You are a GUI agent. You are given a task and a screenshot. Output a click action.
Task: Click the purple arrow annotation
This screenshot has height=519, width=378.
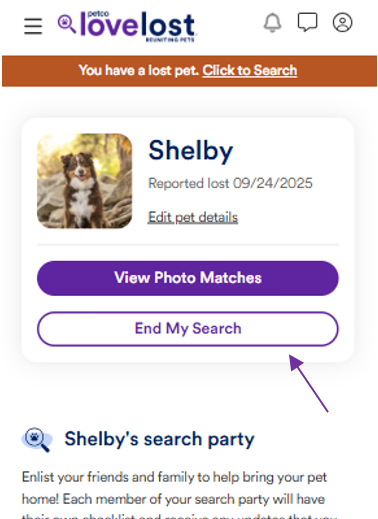click(309, 383)
